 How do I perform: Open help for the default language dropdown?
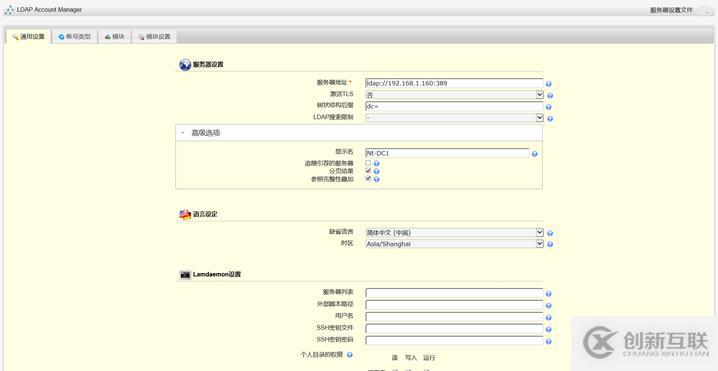pyautogui.click(x=550, y=233)
